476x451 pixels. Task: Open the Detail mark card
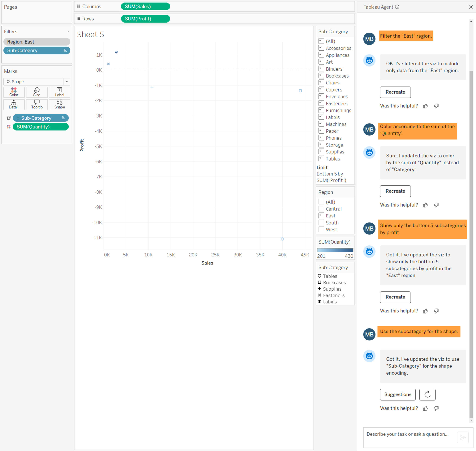[14, 104]
